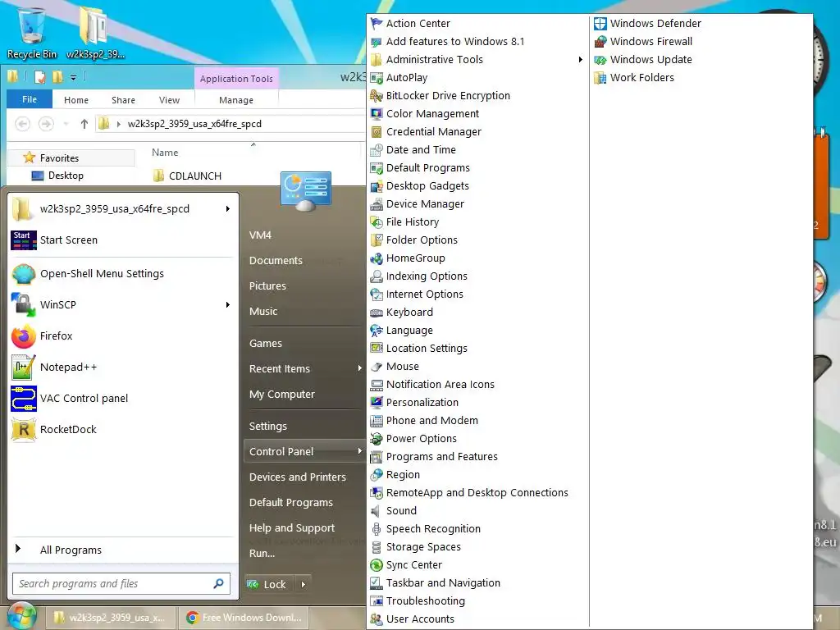
Task: Click Games in start menu
Action: click(266, 344)
